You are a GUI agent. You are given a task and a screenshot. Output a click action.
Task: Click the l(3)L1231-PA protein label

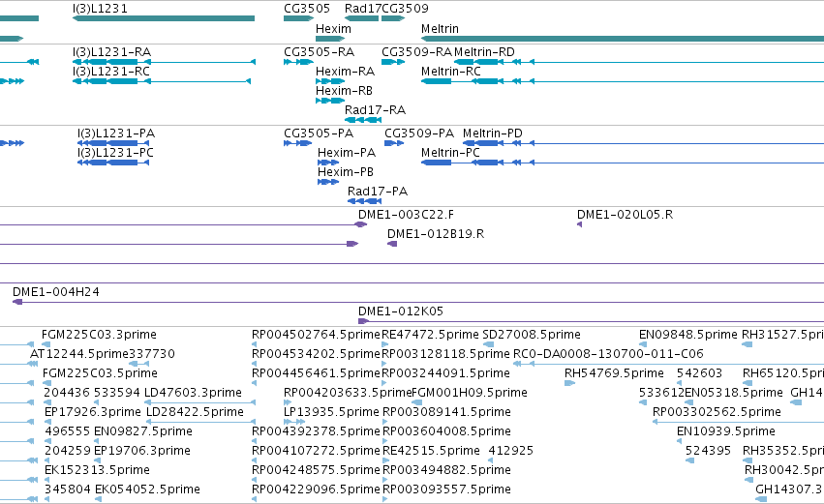tap(116, 133)
